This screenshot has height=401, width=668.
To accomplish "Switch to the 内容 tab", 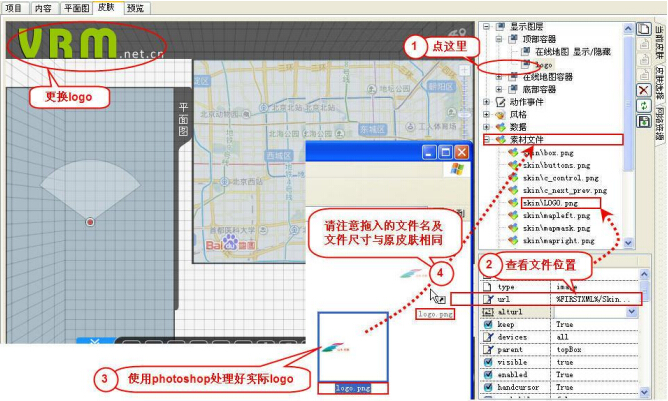I will click(x=43, y=8).
